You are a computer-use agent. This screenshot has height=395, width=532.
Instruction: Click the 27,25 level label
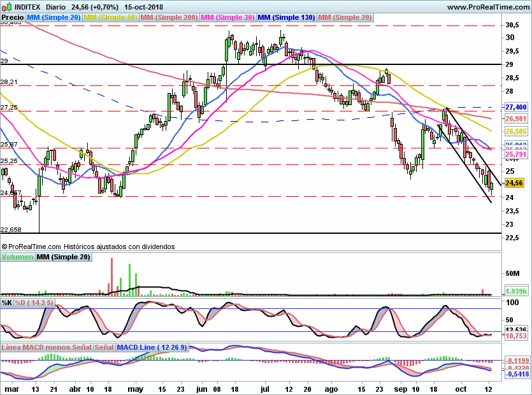9,107
